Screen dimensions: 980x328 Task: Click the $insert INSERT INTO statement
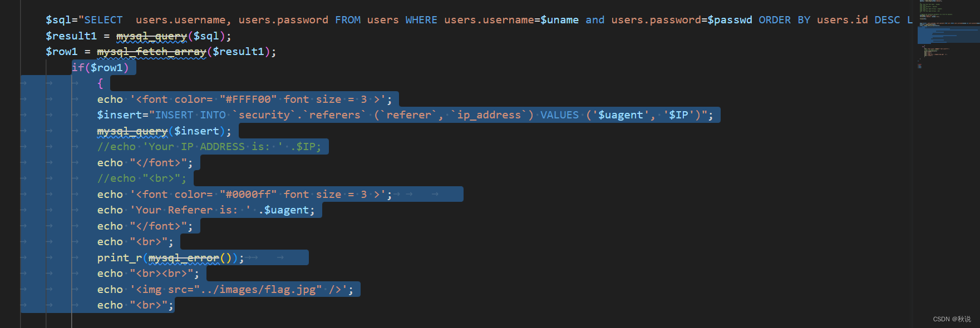point(405,115)
